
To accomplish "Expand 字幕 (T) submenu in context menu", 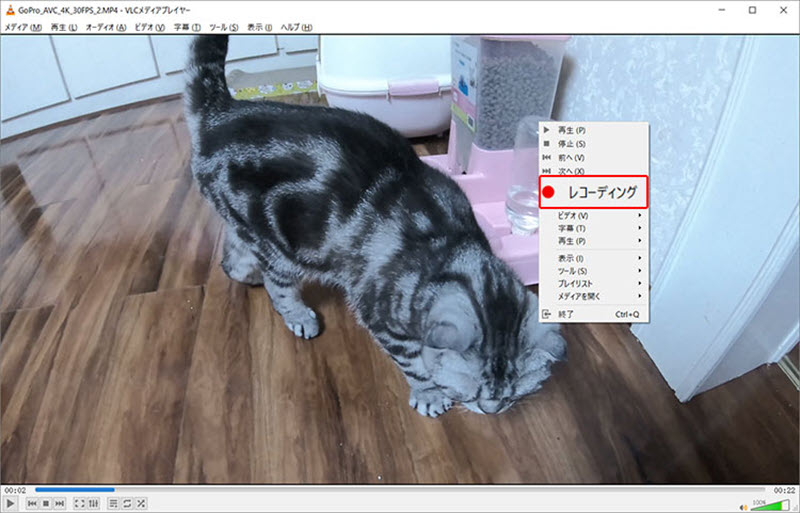I will coord(594,228).
